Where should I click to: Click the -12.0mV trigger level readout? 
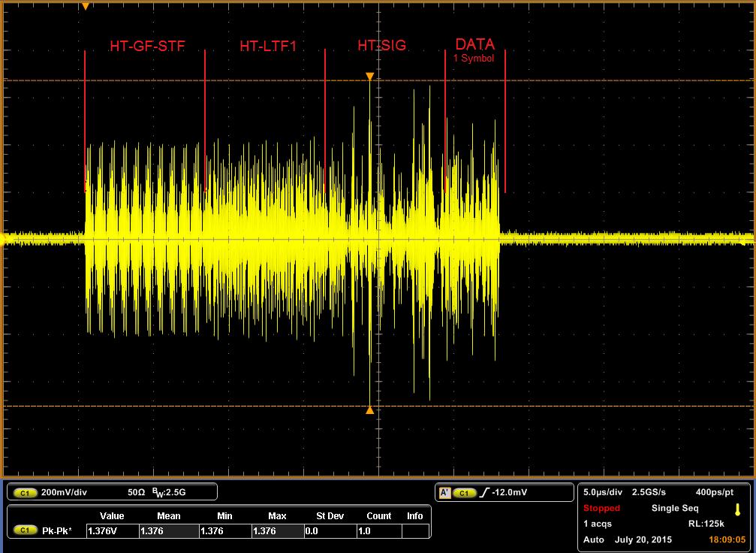[x=509, y=493]
